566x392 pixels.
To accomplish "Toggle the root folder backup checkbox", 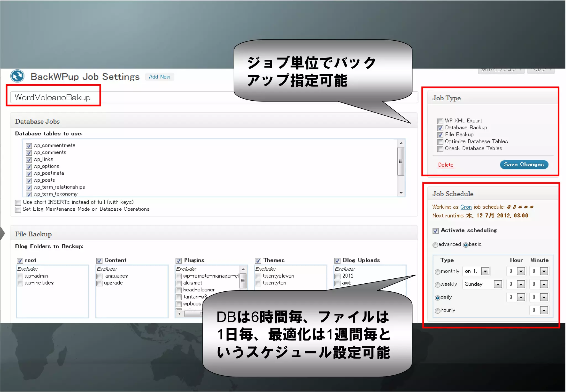I will pyautogui.click(x=20, y=260).
